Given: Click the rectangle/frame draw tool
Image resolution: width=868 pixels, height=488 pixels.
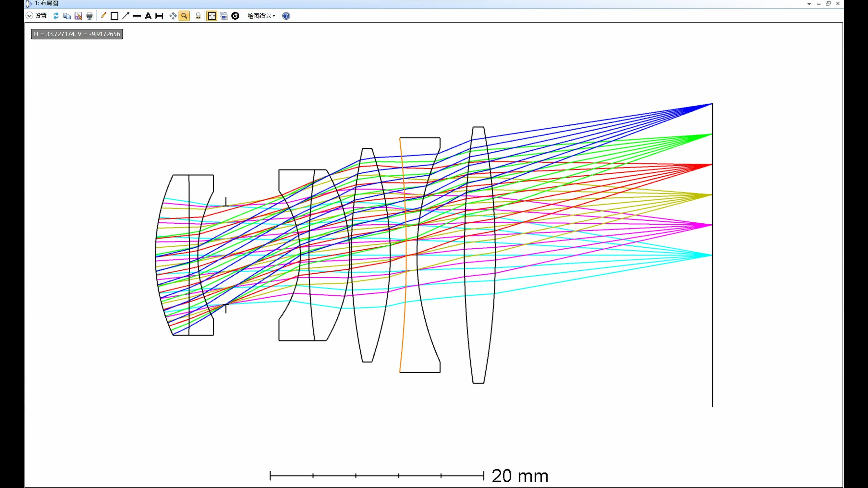Looking at the screenshot, I should 114,16.
